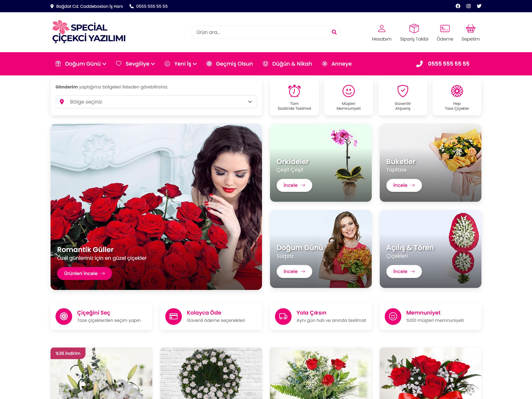Click the phone icon in pink navbar

pos(419,64)
